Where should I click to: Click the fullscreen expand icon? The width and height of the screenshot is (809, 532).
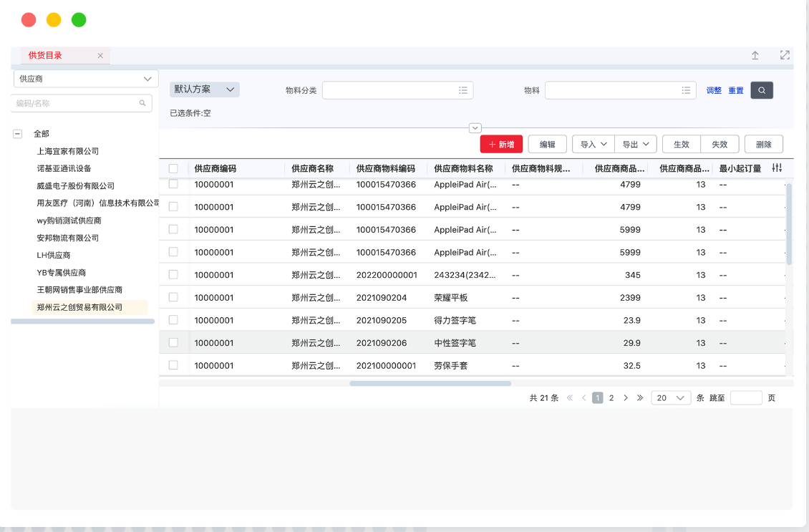click(785, 55)
